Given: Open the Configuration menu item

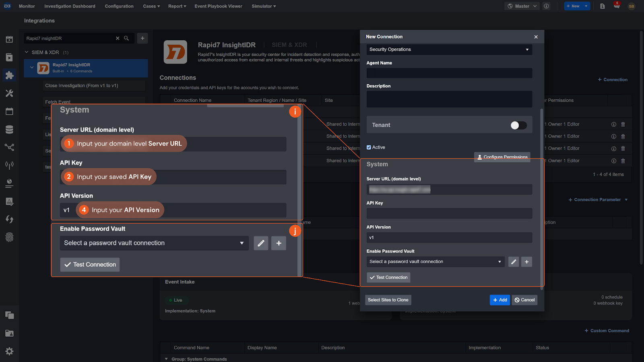Looking at the screenshot, I should point(119,6).
